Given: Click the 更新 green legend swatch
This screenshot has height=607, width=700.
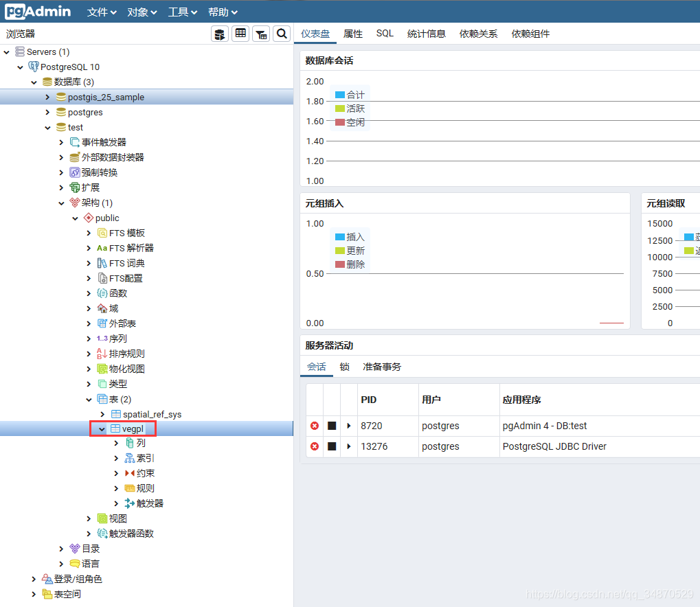Looking at the screenshot, I should click(x=340, y=251).
